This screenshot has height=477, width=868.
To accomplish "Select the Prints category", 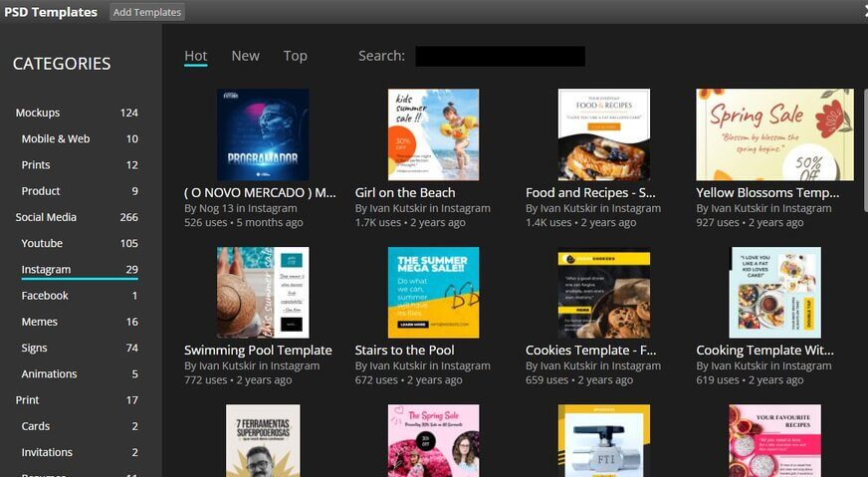I will [80, 164].
